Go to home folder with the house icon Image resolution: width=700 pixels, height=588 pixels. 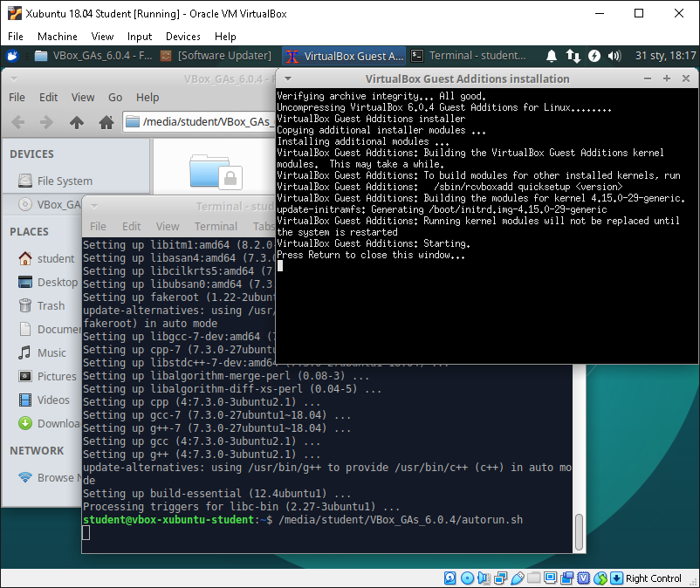(106, 122)
